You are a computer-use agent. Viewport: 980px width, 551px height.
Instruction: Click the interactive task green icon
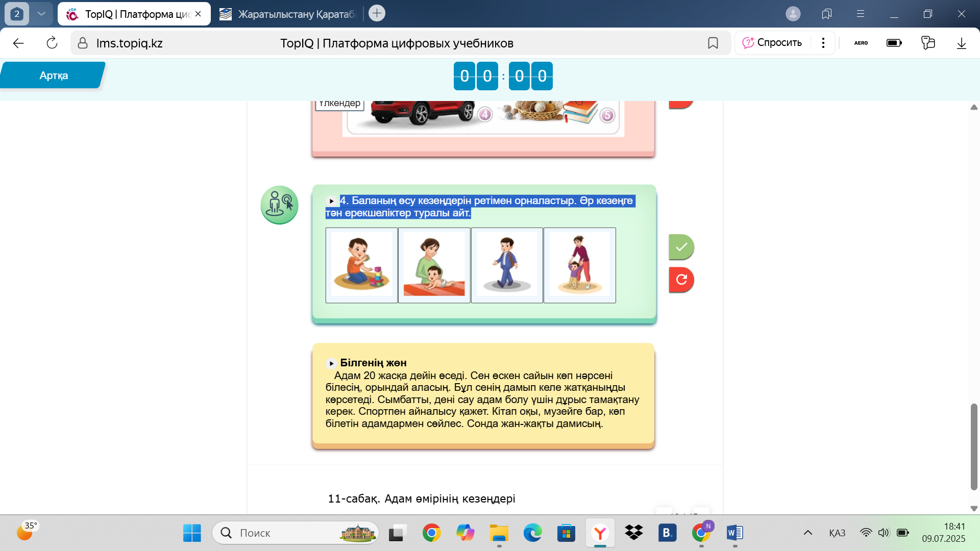(279, 205)
